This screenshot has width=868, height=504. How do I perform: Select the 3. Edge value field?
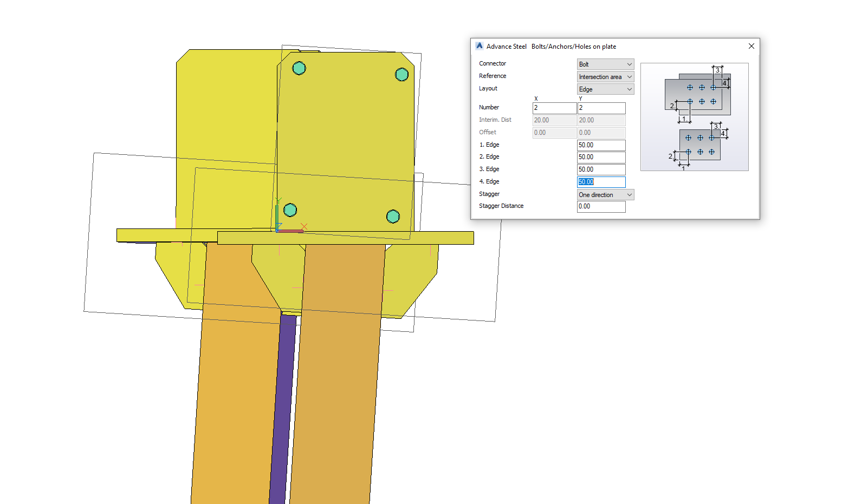(601, 169)
